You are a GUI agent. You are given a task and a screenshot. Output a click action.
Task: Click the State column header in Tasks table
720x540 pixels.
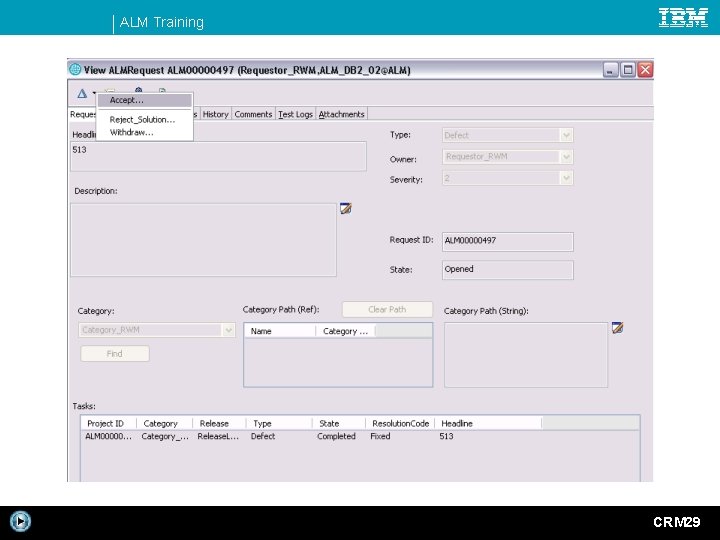[339, 423]
